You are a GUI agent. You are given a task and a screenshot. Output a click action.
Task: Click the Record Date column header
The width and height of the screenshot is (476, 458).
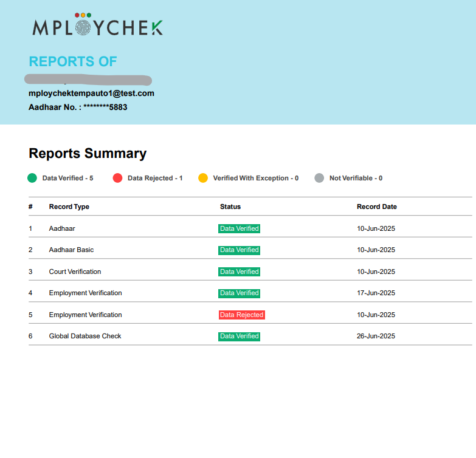point(376,207)
